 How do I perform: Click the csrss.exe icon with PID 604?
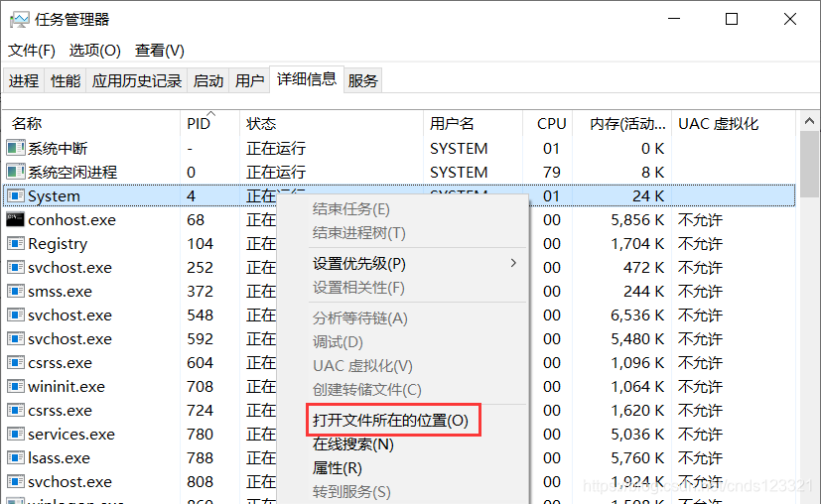pos(16,363)
